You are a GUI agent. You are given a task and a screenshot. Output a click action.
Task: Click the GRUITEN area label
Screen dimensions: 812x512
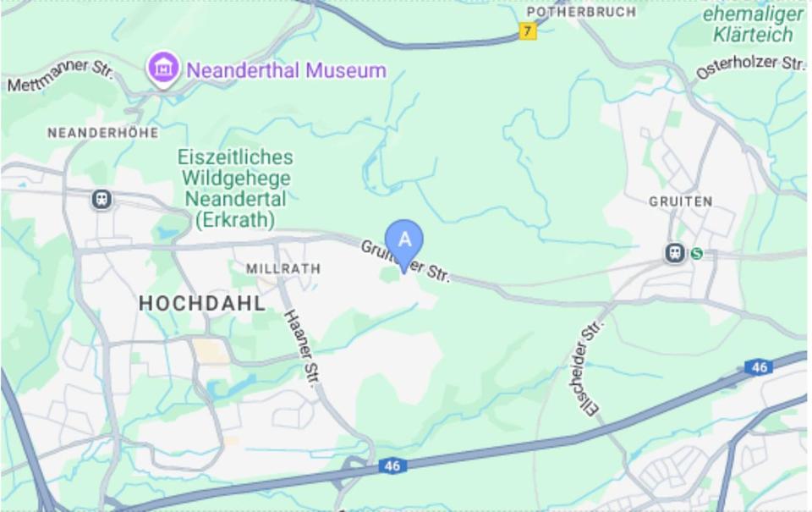(x=681, y=201)
